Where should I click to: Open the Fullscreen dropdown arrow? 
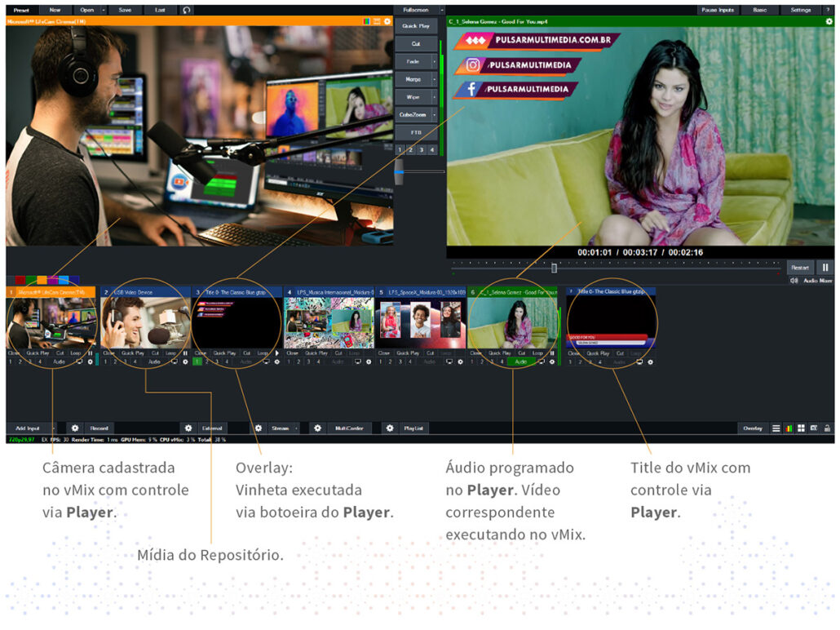coord(442,10)
